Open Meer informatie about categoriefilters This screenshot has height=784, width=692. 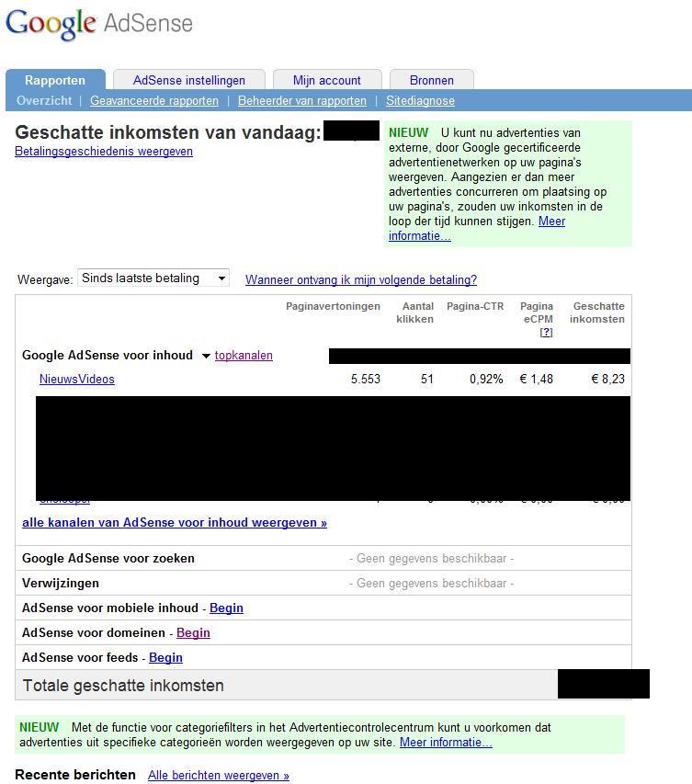tap(446, 742)
